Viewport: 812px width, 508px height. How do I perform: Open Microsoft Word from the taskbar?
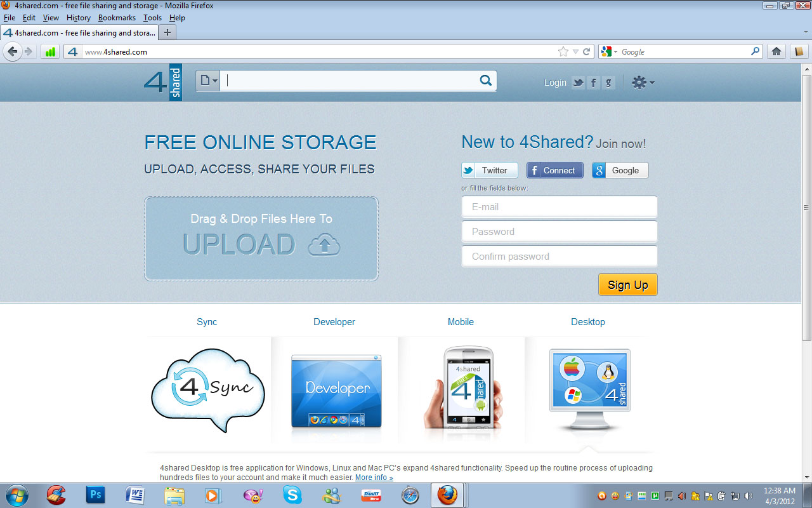click(x=135, y=495)
